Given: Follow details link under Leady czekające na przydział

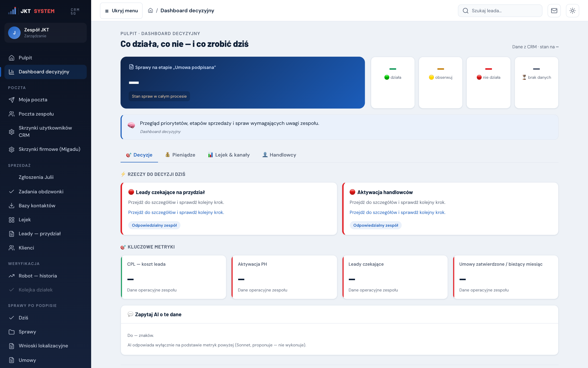Looking at the screenshot, I should pos(176,212).
